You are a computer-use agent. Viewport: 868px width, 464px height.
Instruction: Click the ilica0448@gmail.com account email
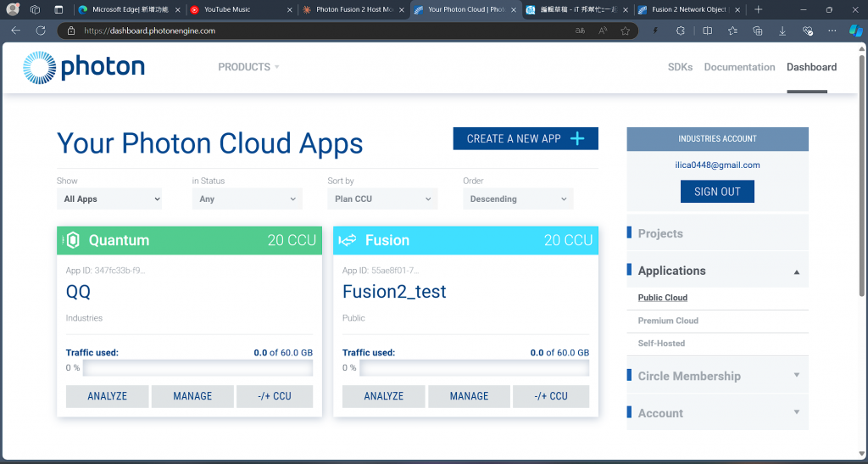[717, 165]
